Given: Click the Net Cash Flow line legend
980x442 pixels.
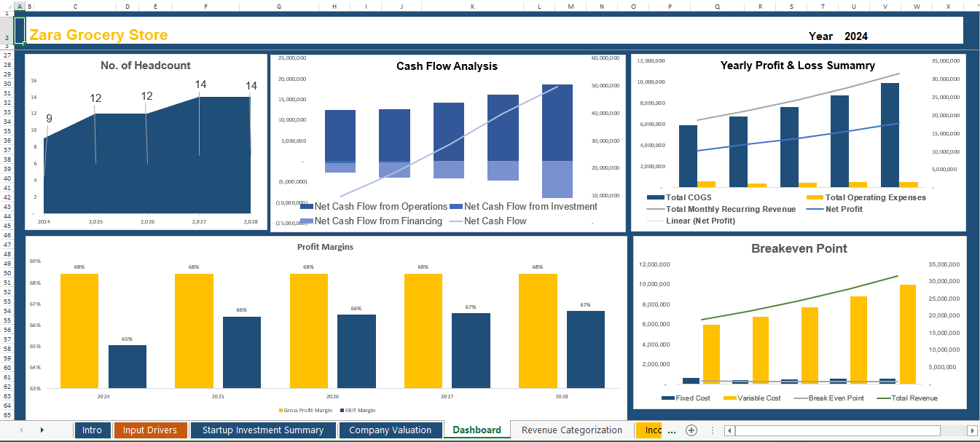Looking at the screenshot, I should (488, 221).
